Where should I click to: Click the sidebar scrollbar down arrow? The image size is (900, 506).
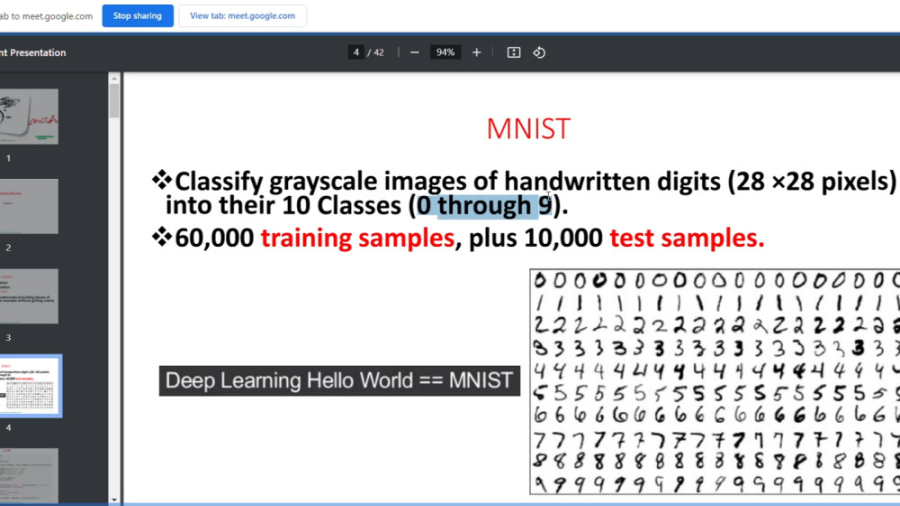click(x=114, y=499)
